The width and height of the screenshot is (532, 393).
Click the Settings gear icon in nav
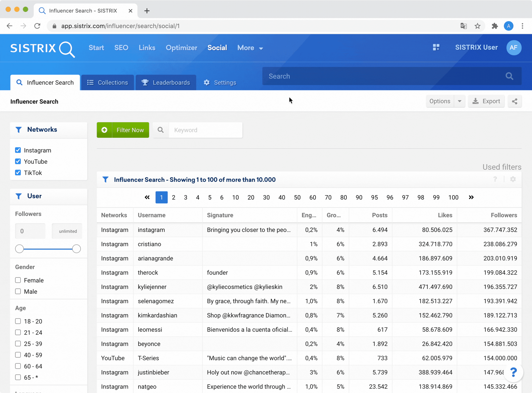point(206,83)
